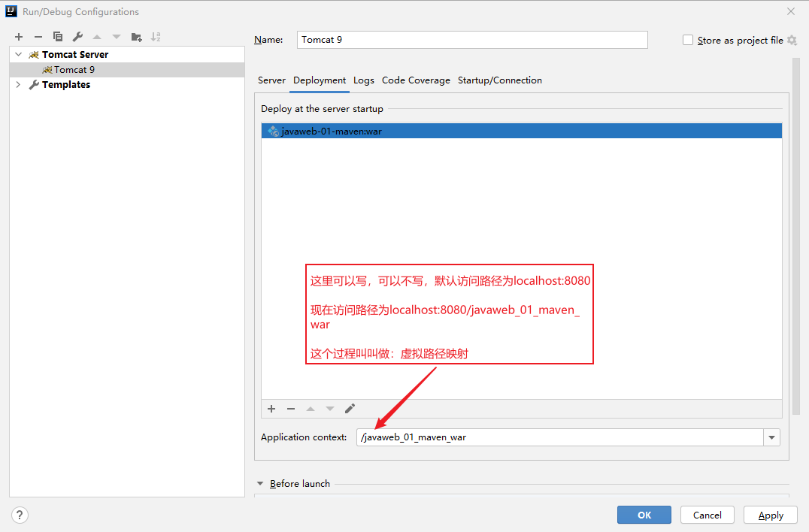Screen dimensions: 809x532
Task: Sort configurations alphabetically
Action: click(x=156, y=37)
